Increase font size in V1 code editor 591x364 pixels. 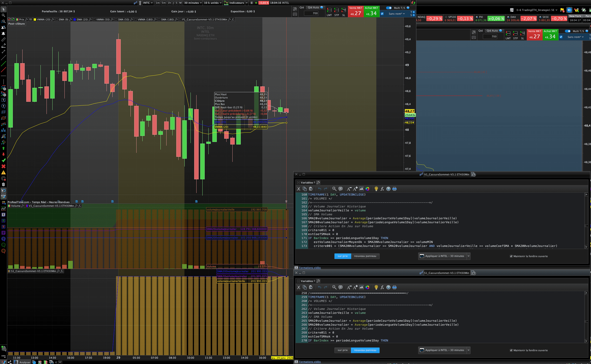pos(355,189)
